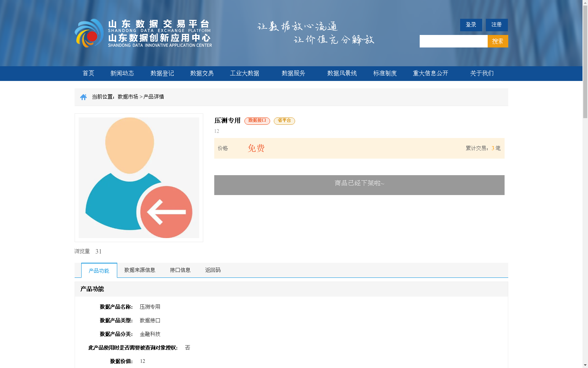Click the vertical scrollbar thumb
Viewport: 588px width, 368px height.
[x=585, y=62]
